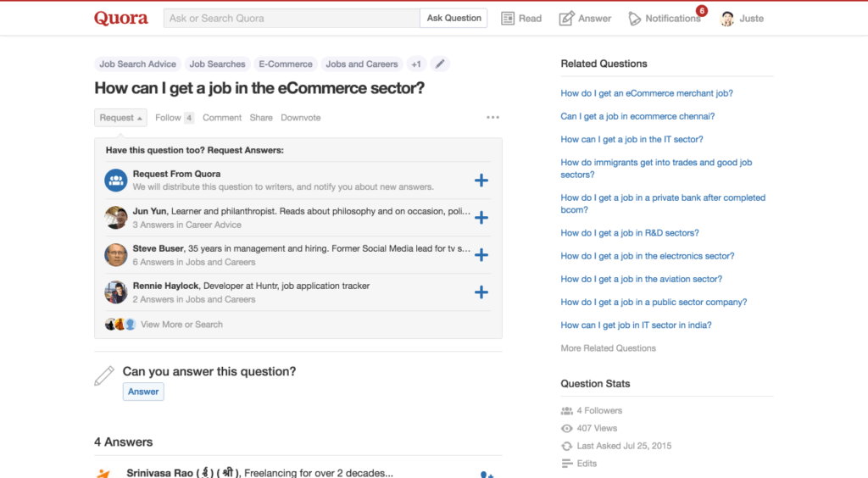The width and height of the screenshot is (868, 478).
Task: Click the Quora logo
Action: click(120, 19)
